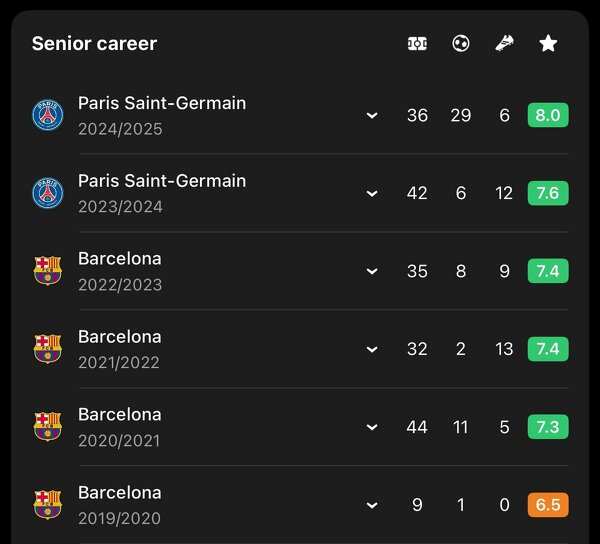Click the rating star icon in header
Screen dimensions: 600x544
click(x=548, y=44)
